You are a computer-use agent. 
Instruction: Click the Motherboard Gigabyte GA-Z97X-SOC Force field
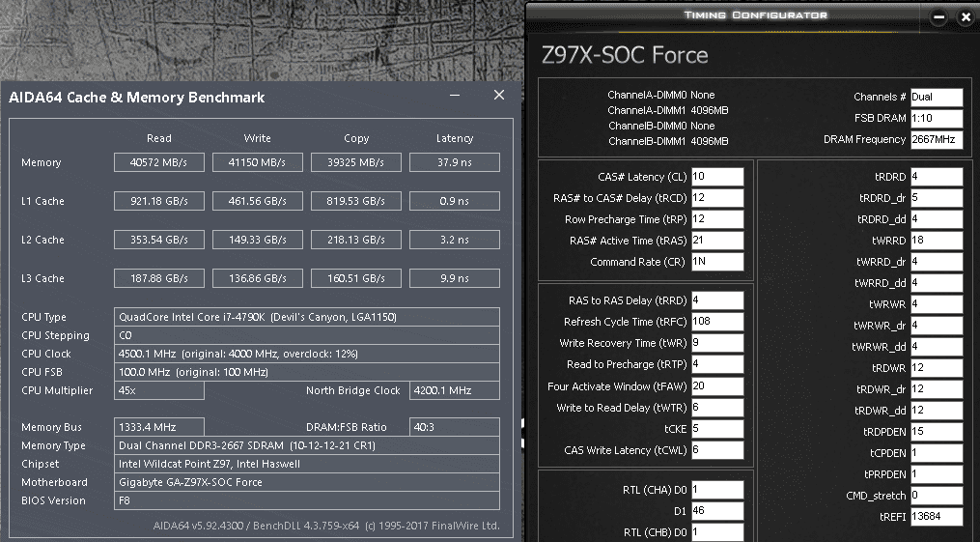307,482
